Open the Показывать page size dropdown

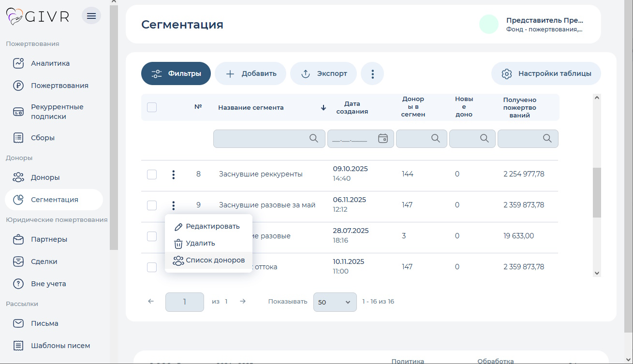point(335,302)
